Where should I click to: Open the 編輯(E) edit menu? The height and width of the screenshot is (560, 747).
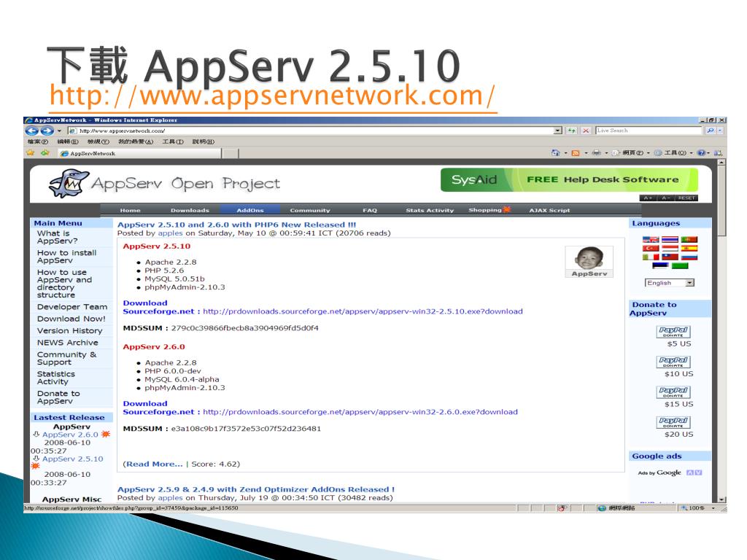point(68,142)
